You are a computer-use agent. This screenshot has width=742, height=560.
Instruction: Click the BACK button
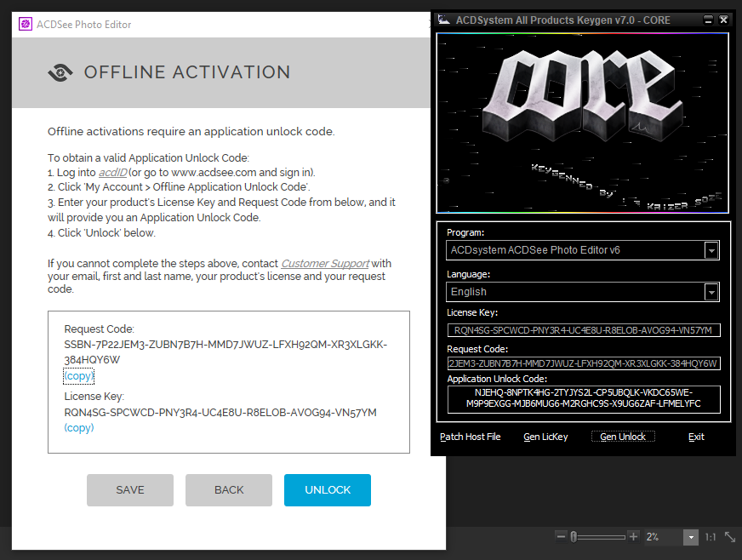(x=229, y=490)
